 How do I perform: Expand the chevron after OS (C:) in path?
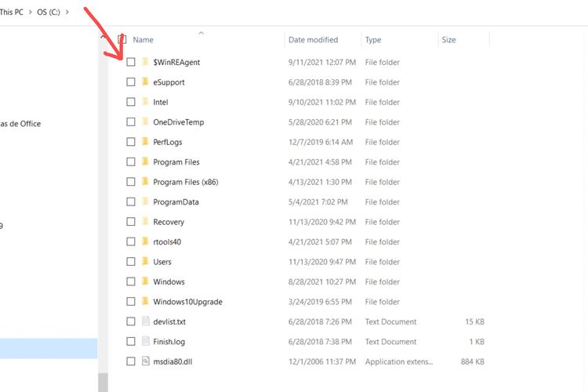74,13
